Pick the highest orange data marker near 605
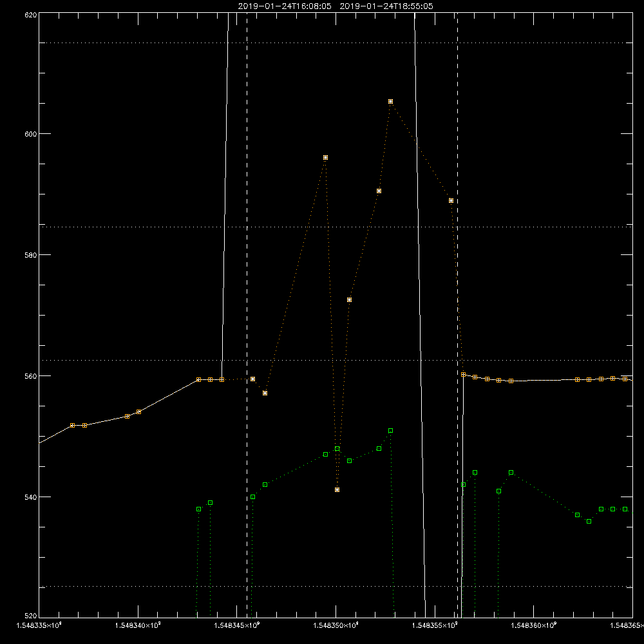This screenshot has width=644, height=644. [x=391, y=102]
